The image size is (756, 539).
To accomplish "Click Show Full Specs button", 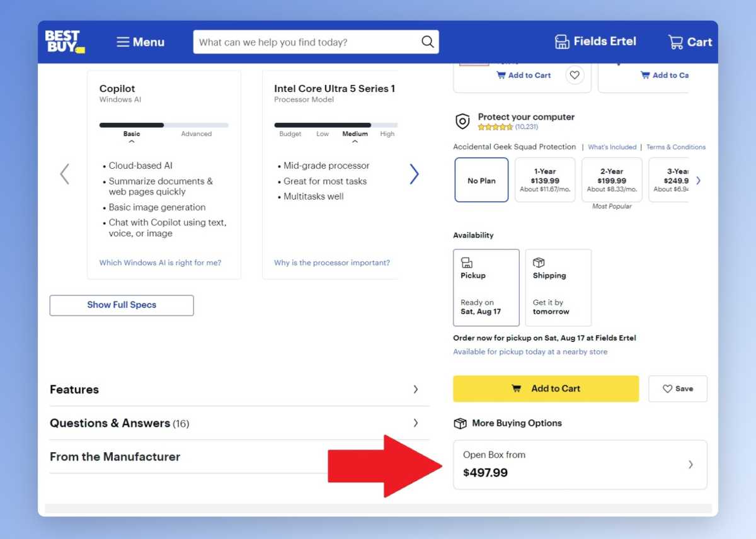I will 122,305.
